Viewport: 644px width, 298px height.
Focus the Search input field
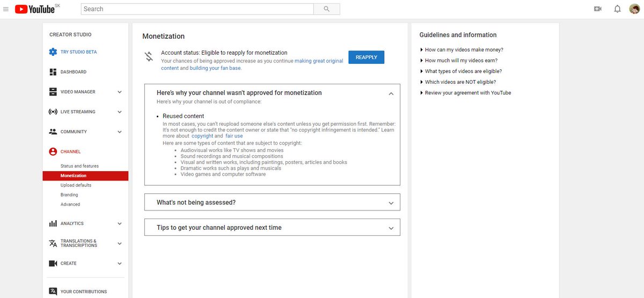click(x=197, y=9)
